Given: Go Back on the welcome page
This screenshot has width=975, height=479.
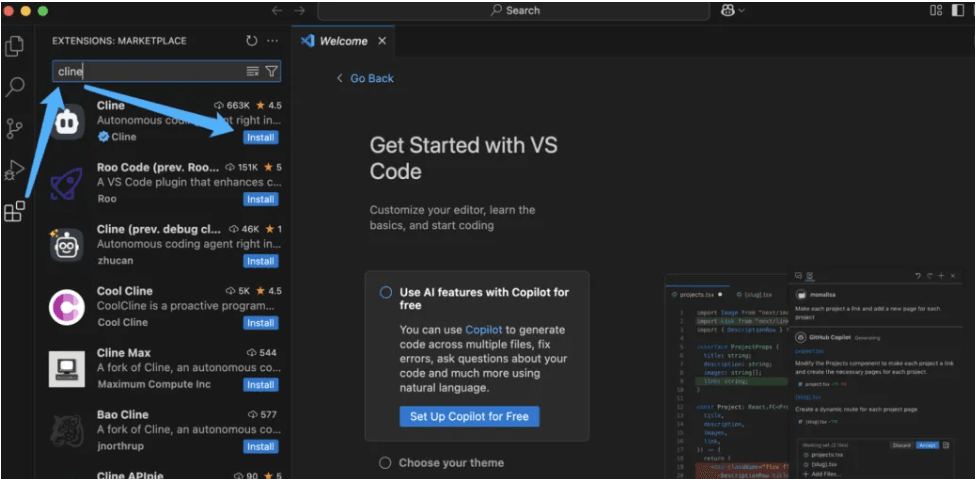Looking at the screenshot, I should (x=365, y=78).
